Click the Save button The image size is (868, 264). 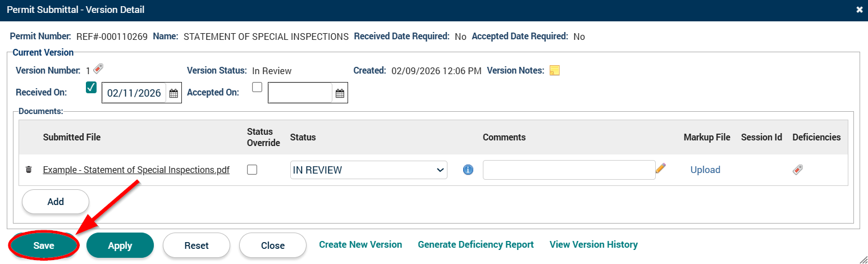(x=44, y=245)
